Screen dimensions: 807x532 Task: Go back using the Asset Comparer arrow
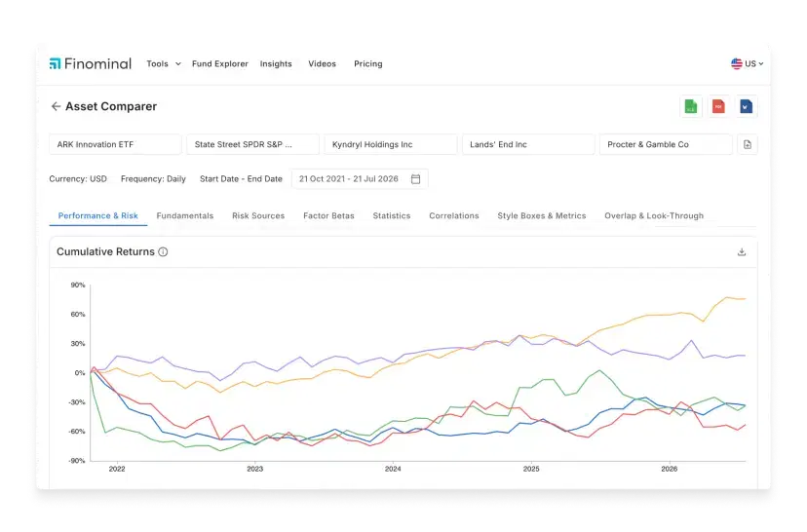(x=56, y=106)
